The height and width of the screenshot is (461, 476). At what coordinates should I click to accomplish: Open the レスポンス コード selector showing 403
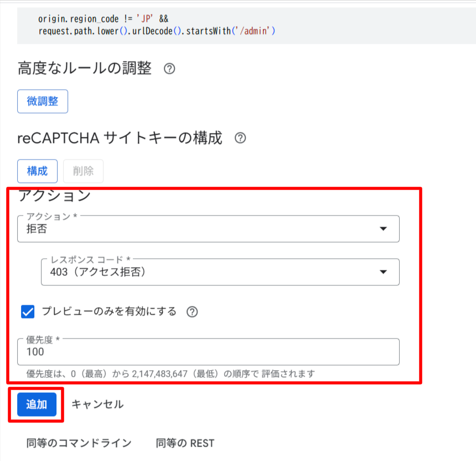221,272
